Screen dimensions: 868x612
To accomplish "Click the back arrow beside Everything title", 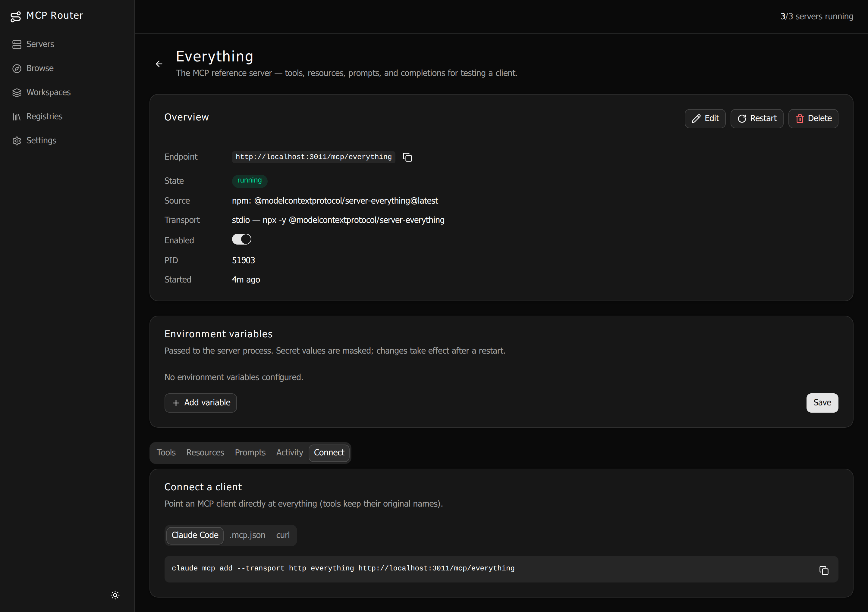I will click(x=159, y=64).
